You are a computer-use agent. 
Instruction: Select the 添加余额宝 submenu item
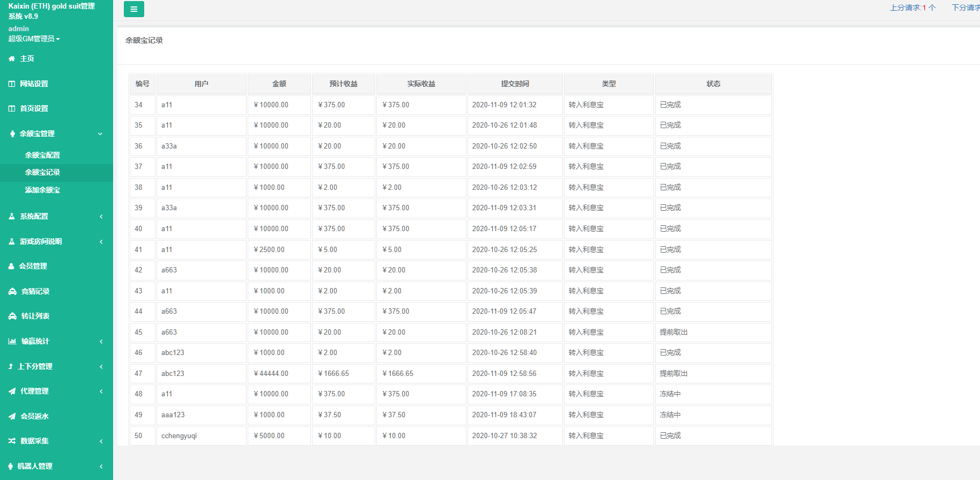(42, 190)
